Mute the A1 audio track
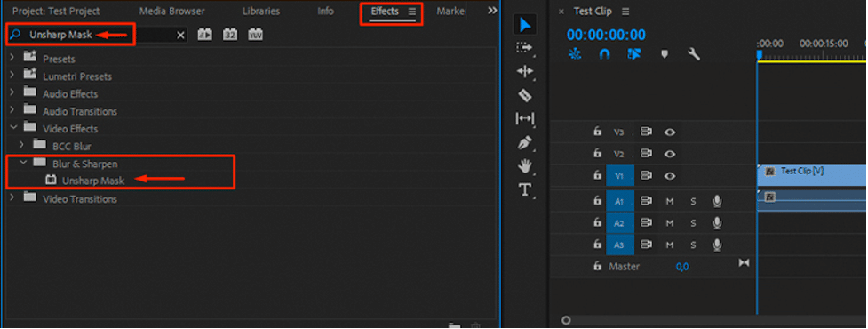868x329 pixels. point(670,201)
